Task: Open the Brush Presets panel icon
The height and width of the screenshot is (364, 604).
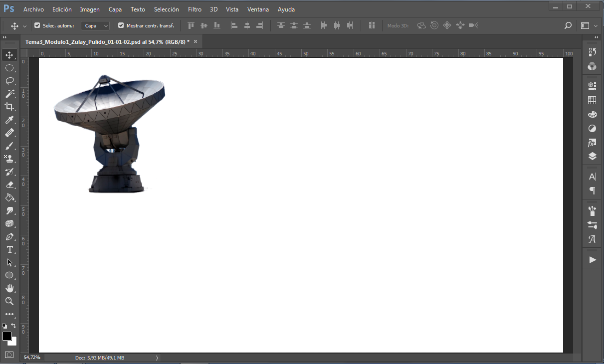Action: [x=593, y=225]
